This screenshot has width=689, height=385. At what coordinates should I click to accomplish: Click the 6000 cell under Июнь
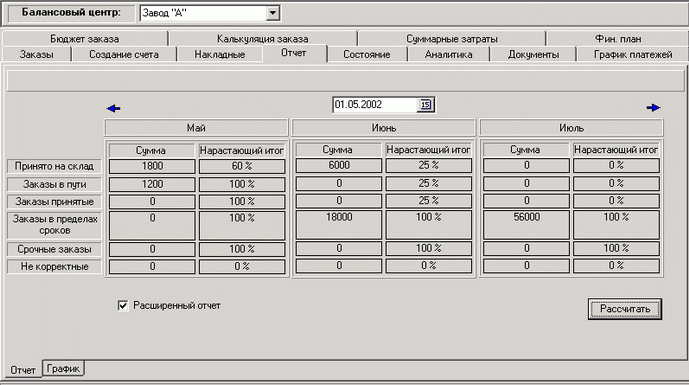pyautogui.click(x=339, y=165)
